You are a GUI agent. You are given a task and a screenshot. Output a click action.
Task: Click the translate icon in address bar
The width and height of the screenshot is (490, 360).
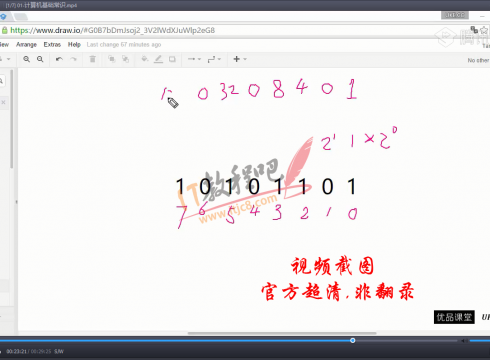point(474,30)
